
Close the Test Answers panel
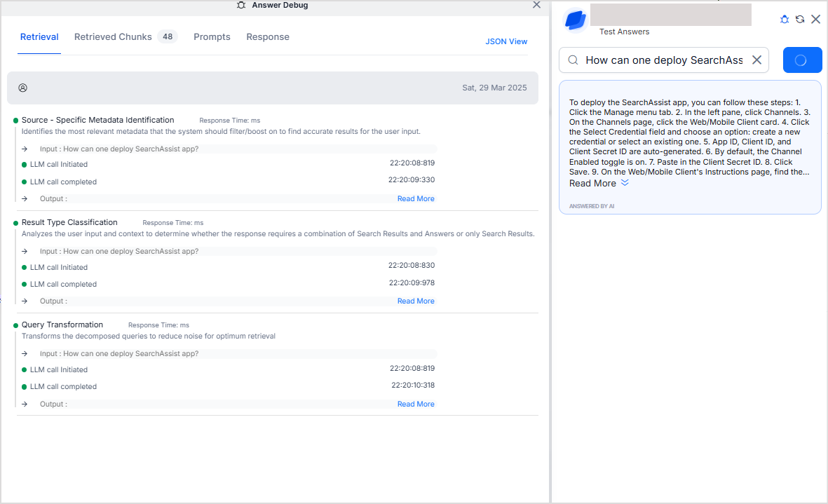(x=815, y=20)
